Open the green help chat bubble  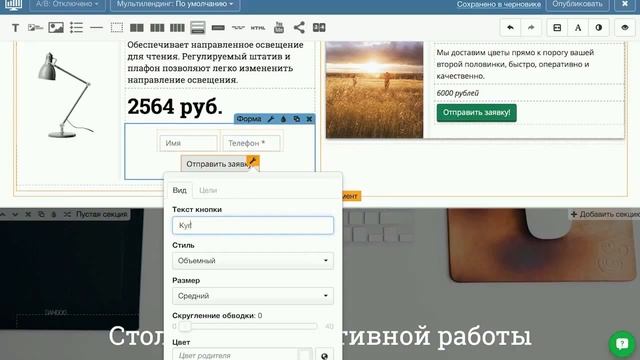tap(622, 344)
